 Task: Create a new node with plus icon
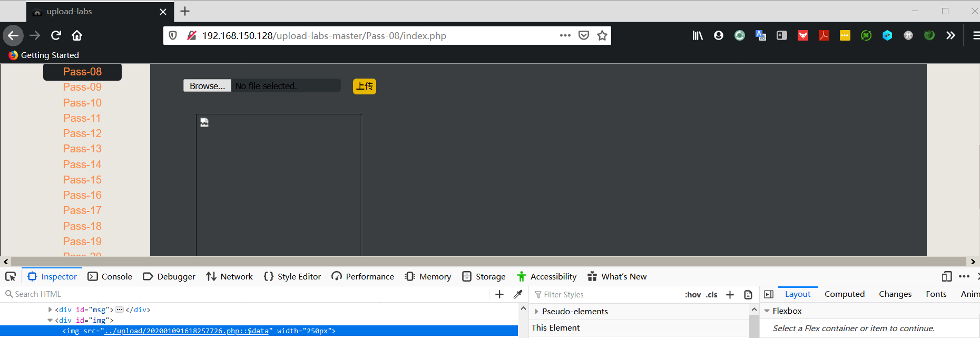tap(499, 294)
